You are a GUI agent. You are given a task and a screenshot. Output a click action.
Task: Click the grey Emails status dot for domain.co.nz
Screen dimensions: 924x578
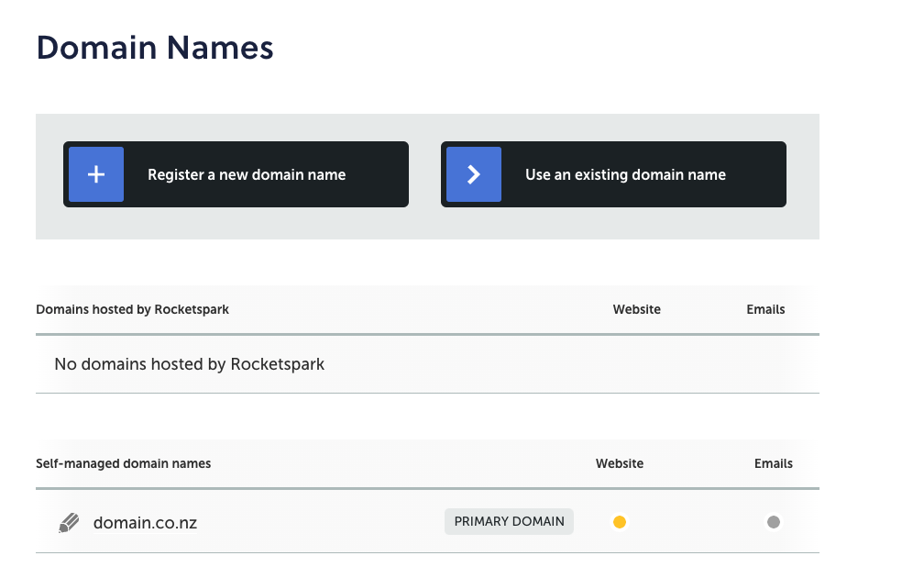pos(774,522)
